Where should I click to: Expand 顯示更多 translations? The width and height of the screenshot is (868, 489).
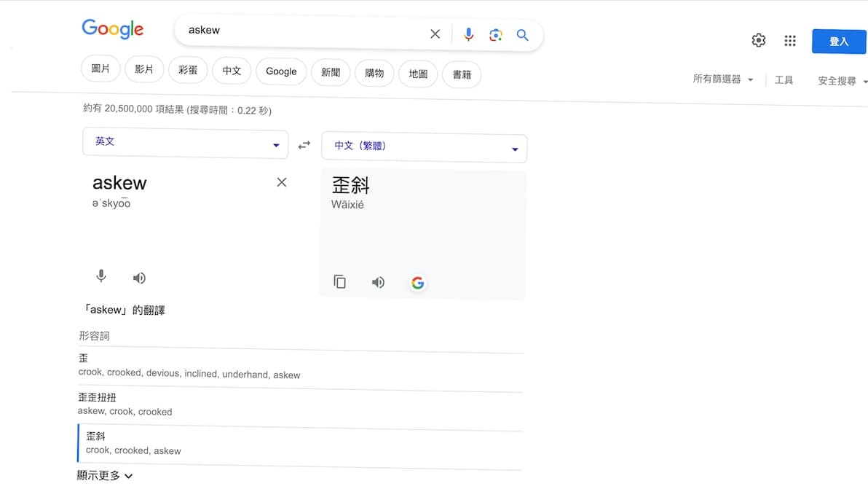click(105, 476)
